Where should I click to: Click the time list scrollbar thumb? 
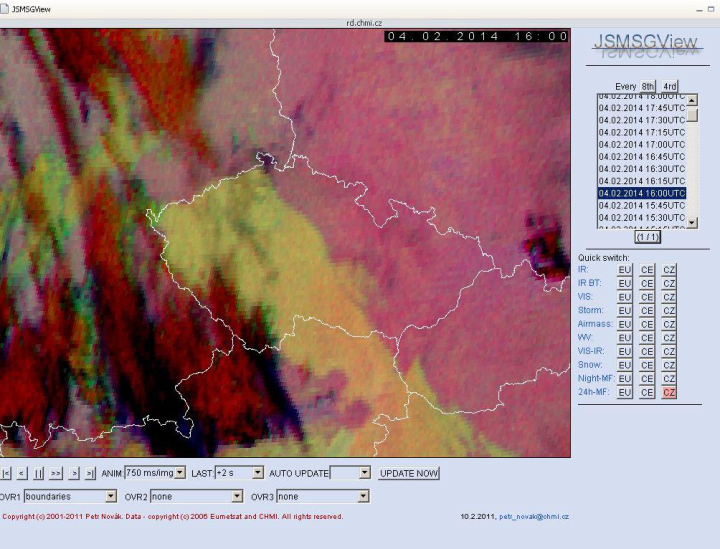(x=692, y=115)
